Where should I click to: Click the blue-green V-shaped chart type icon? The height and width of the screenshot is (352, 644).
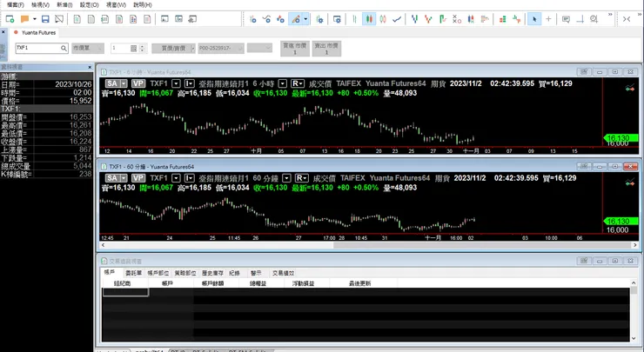[x=414, y=19]
